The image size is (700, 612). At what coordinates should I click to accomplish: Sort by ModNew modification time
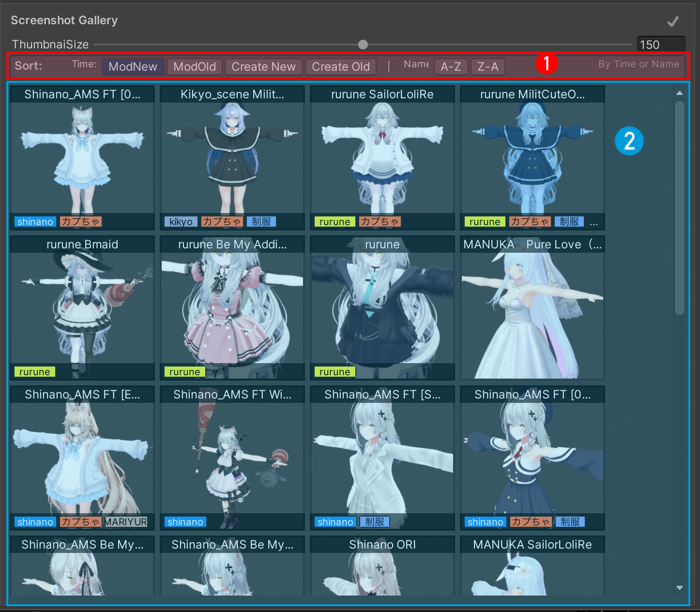133,67
